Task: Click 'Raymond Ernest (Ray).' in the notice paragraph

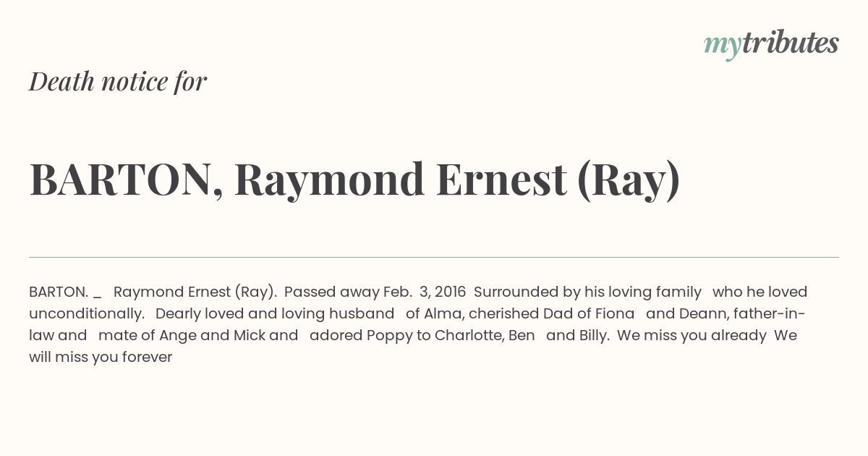Action: point(195,292)
